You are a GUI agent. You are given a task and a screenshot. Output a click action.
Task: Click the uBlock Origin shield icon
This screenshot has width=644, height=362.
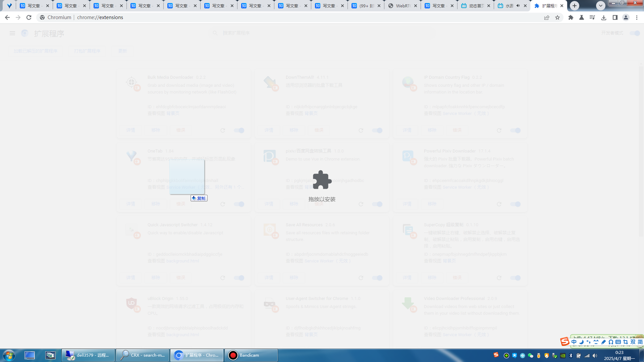[131, 304]
